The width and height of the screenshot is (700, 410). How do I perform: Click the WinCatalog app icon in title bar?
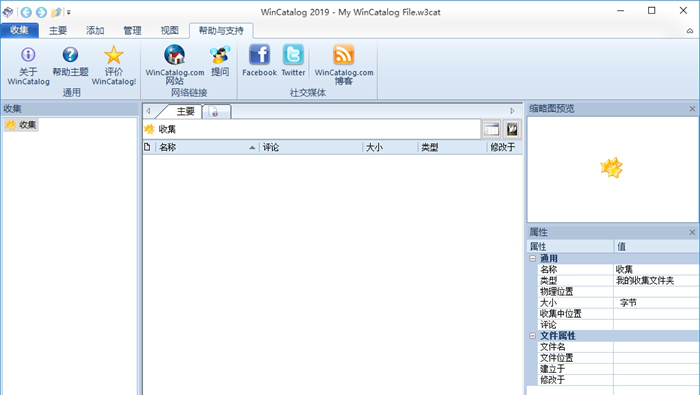(8, 12)
